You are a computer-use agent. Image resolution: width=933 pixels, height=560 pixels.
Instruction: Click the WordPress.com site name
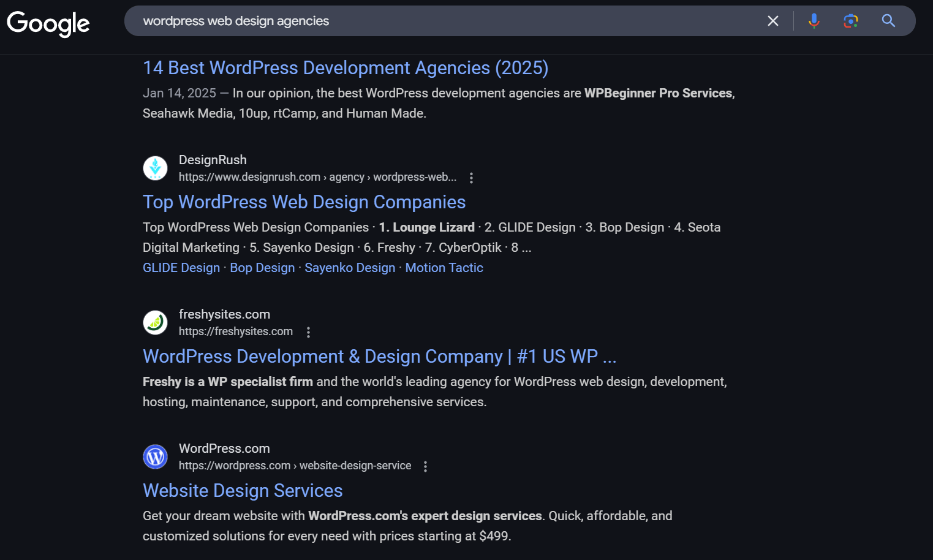(x=224, y=448)
